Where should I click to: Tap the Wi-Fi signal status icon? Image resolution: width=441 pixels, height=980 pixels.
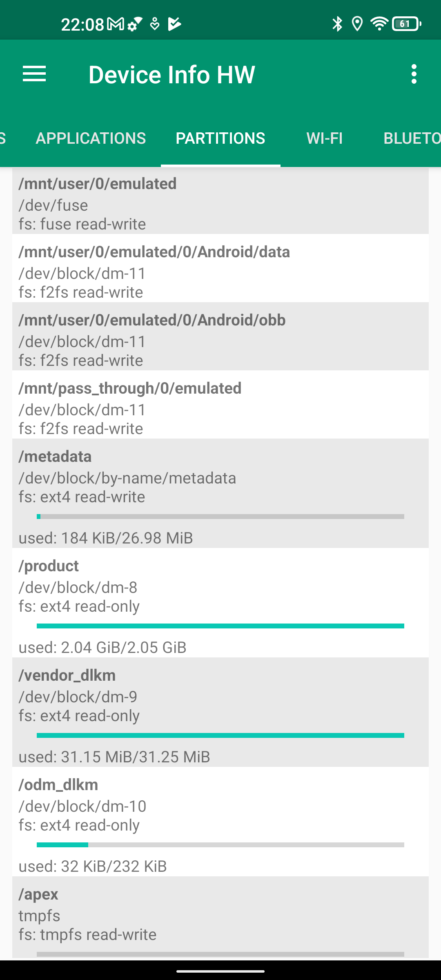[x=379, y=24]
